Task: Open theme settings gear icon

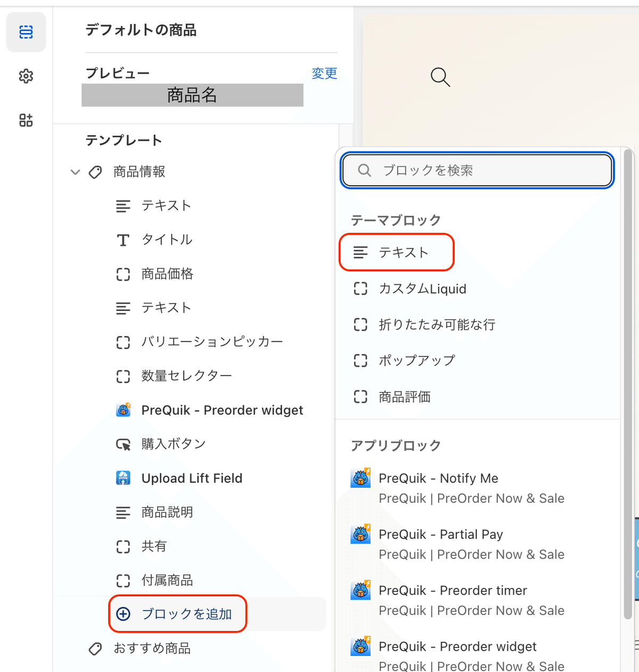Action: [x=26, y=76]
